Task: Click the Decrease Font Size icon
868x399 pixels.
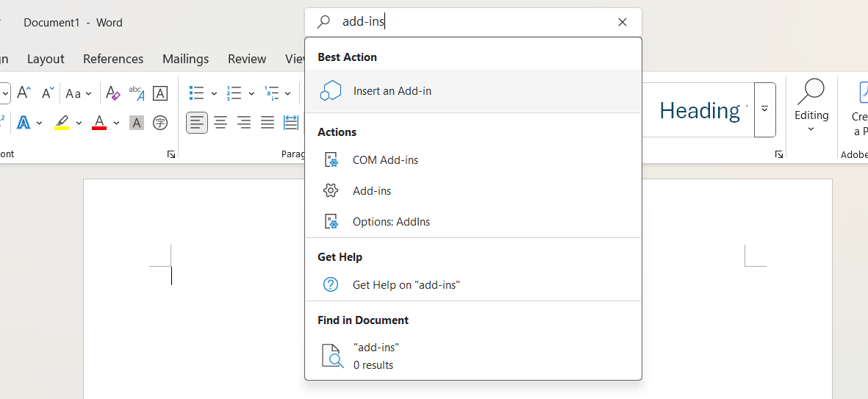Action: (x=48, y=93)
